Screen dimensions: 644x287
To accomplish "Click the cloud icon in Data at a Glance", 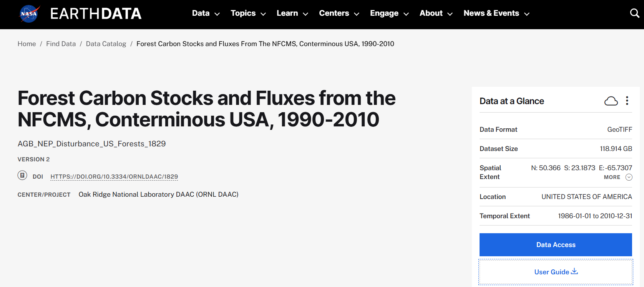I will coord(611,101).
